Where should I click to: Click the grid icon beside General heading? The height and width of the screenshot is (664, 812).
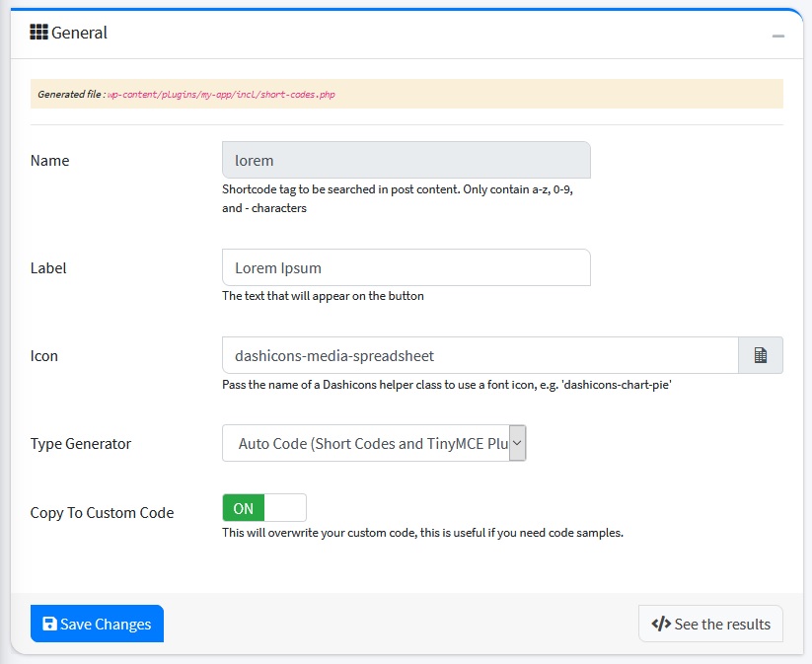pyautogui.click(x=39, y=33)
